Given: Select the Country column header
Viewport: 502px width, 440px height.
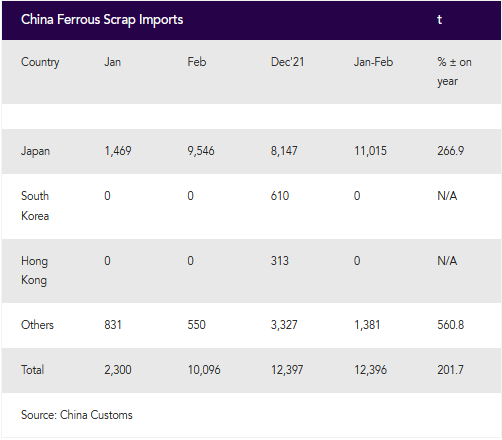Looking at the screenshot, I should [40, 62].
